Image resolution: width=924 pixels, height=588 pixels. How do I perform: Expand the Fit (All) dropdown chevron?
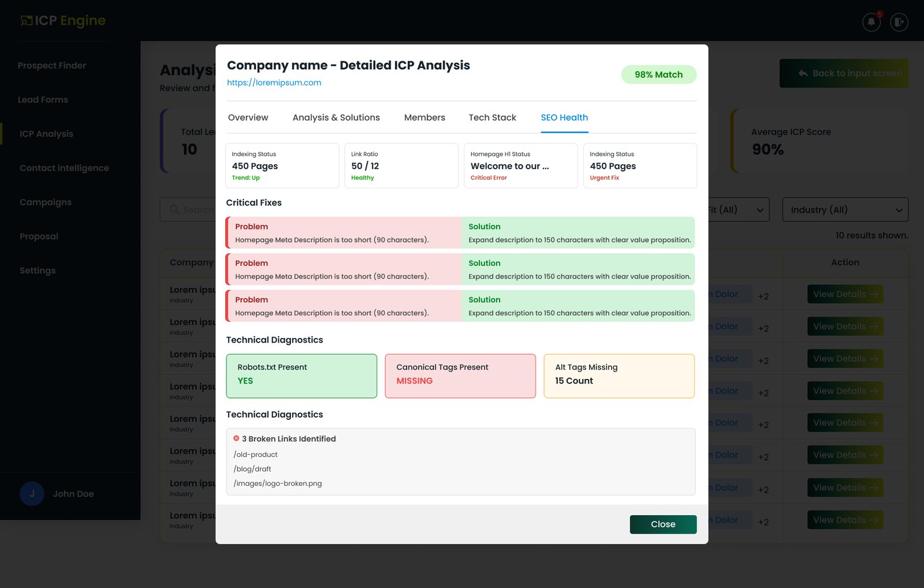pyautogui.click(x=760, y=210)
